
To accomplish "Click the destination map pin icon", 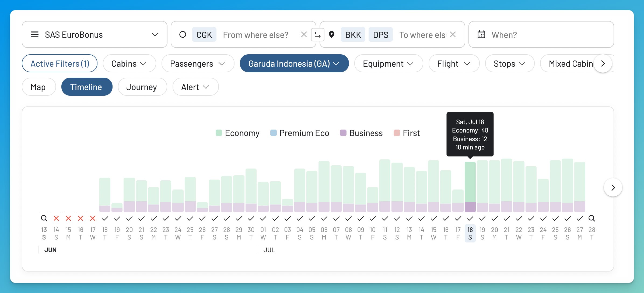I will [332, 34].
